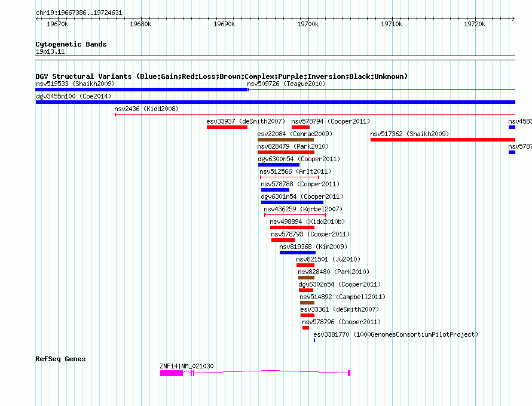Open nsv512566 (Arlt2011) variant label
This screenshot has width=532, height=406.
pyautogui.click(x=295, y=171)
